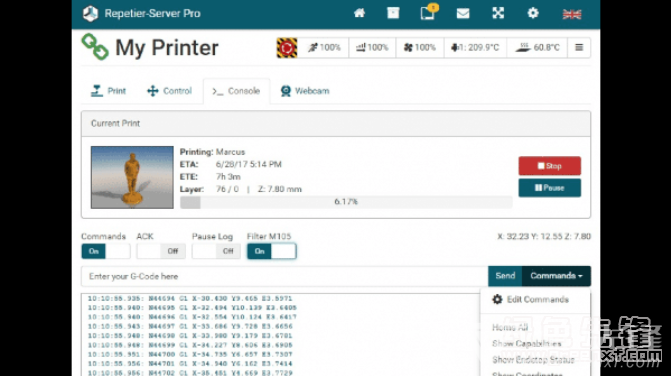Click the ETE 7h 3m value
This screenshot has width=671, height=376.
tap(228, 177)
